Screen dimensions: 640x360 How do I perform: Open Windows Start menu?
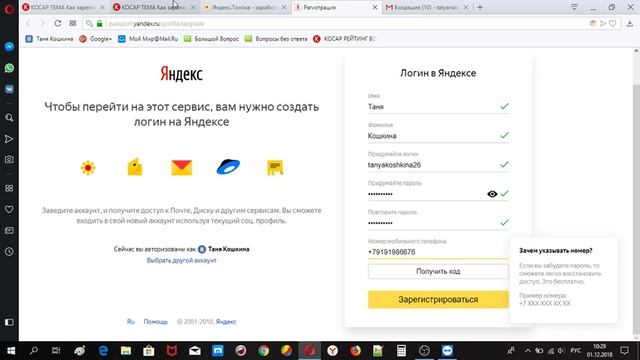click(11, 351)
